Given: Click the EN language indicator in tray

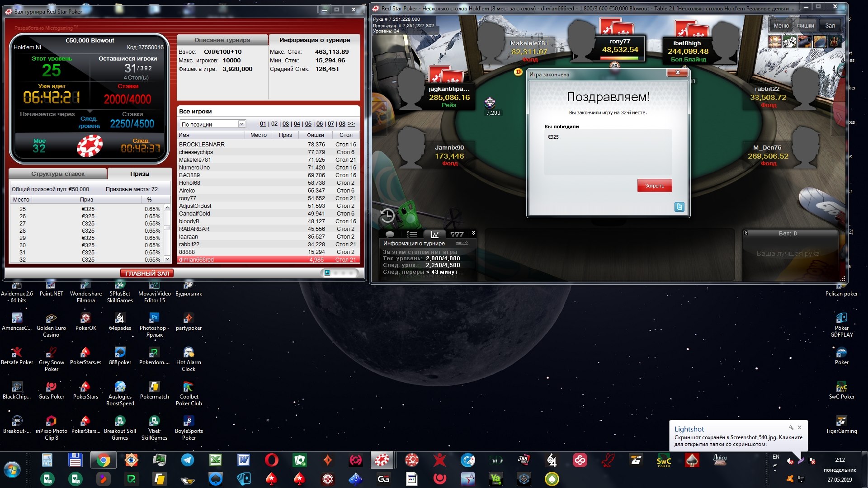Looking at the screenshot, I should point(776,457).
